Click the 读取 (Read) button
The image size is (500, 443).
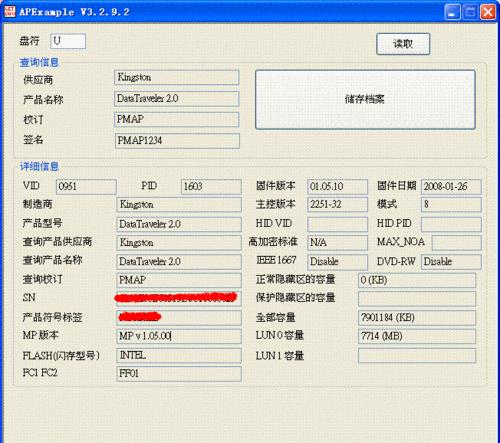[x=403, y=44]
